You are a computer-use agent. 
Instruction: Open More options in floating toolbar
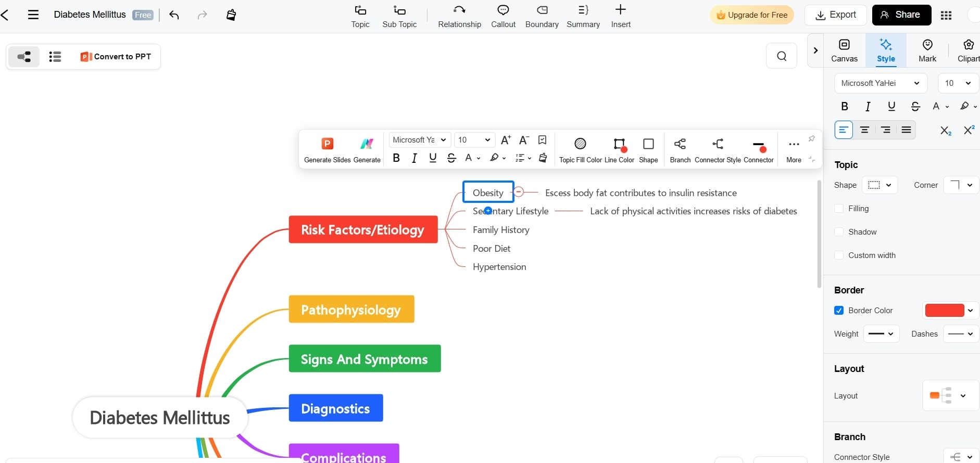point(794,150)
